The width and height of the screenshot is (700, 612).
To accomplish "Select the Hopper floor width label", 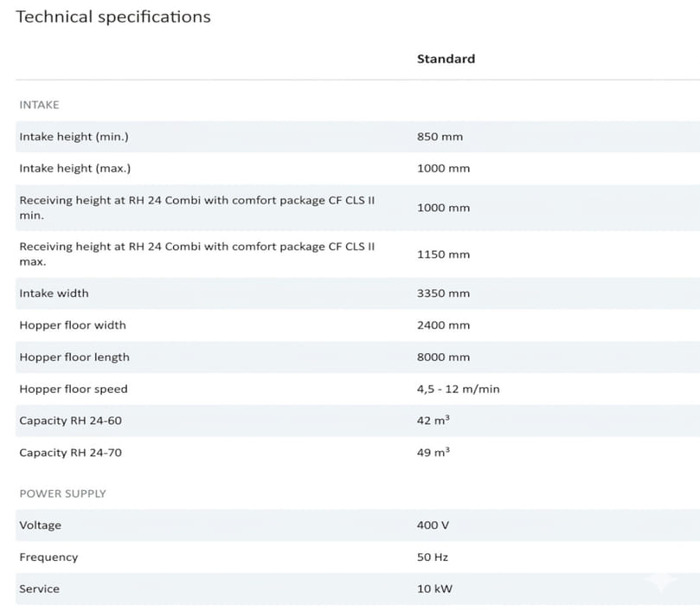I will click(x=73, y=325).
